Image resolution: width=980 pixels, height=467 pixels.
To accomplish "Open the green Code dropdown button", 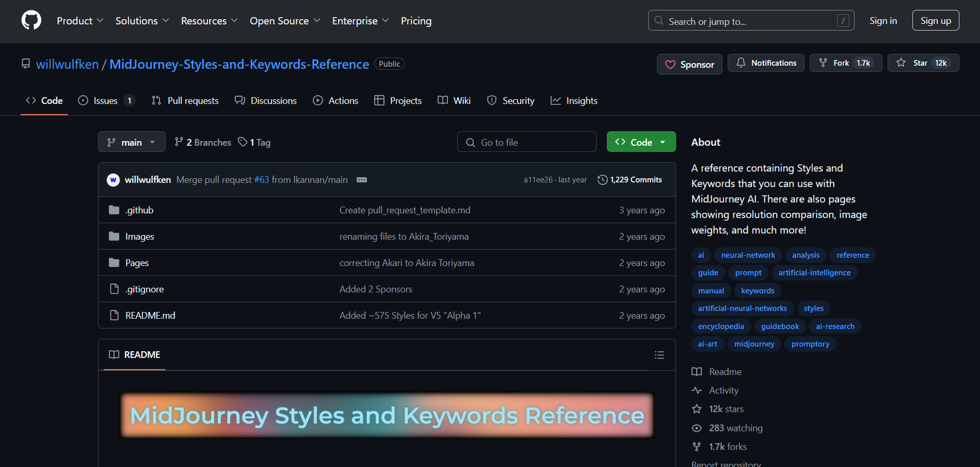I will pos(641,142).
